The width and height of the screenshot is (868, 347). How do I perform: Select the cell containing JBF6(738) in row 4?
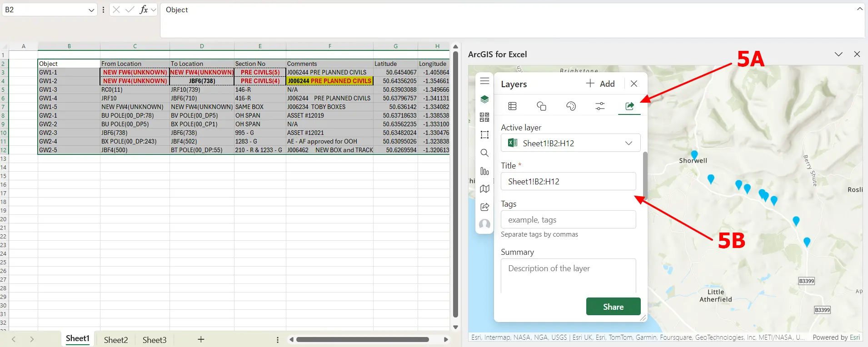[202, 81]
